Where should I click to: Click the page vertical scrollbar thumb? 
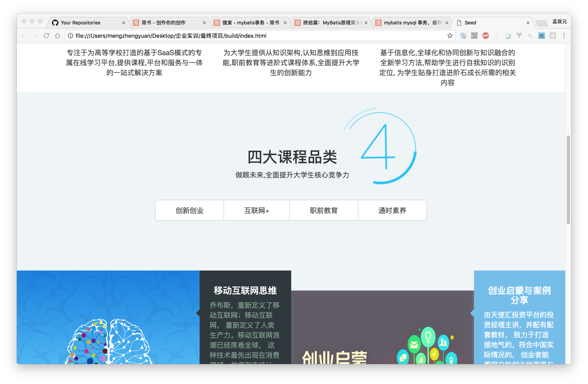[568, 179]
